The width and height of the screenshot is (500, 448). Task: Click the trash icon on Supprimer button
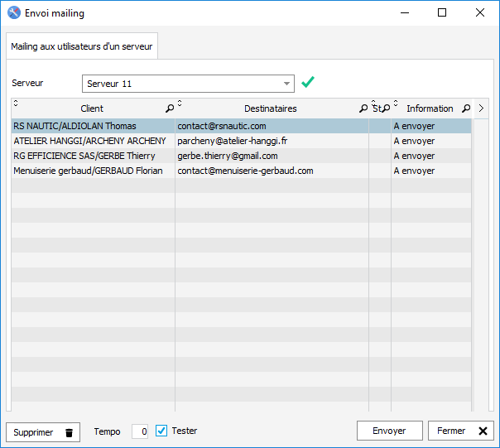coord(69,432)
